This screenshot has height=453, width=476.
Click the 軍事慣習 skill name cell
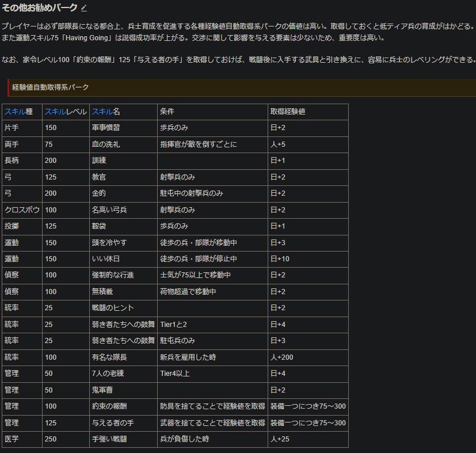tap(106, 128)
